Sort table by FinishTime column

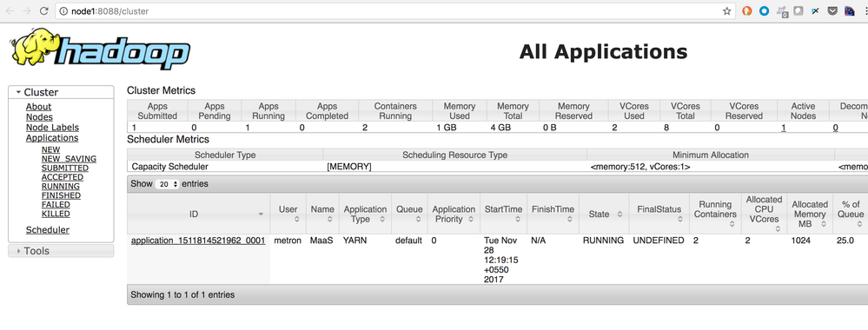pos(553,214)
